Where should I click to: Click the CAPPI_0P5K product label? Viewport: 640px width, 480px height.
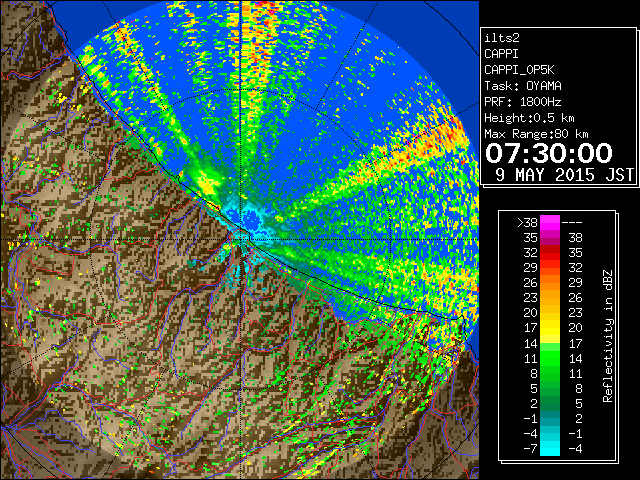[x=519, y=70]
